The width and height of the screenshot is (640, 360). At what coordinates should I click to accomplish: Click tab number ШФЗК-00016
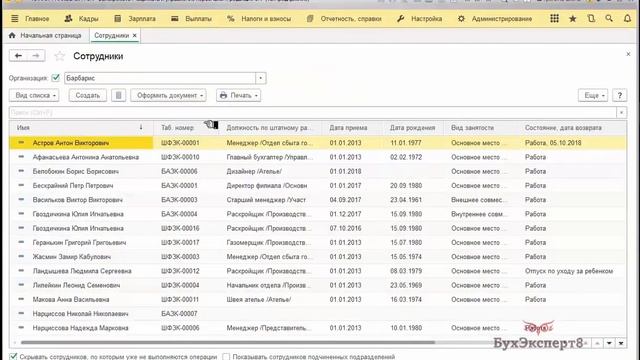pos(180,228)
